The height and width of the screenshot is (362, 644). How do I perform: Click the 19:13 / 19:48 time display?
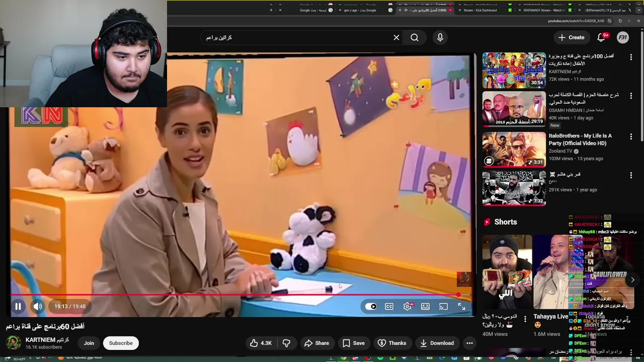[70, 306]
